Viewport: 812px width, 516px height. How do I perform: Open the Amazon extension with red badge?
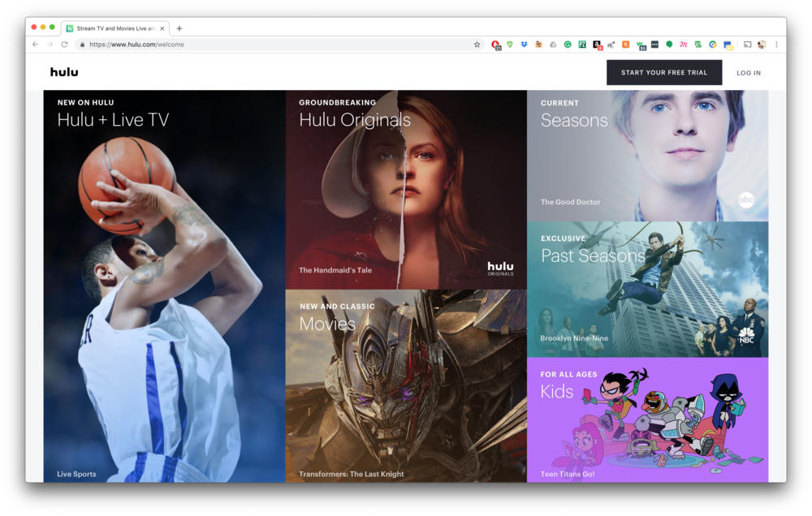coord(597,45)
